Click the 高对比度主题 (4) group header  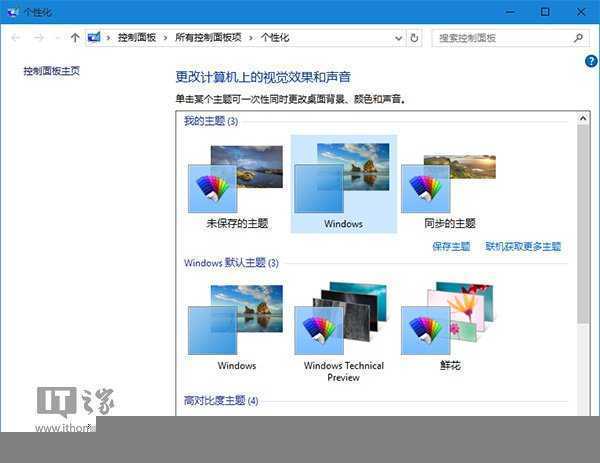pyautogui.click(x=221, y=401)
